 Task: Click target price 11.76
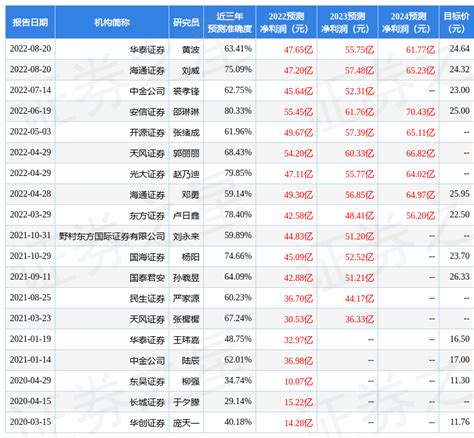459,422
